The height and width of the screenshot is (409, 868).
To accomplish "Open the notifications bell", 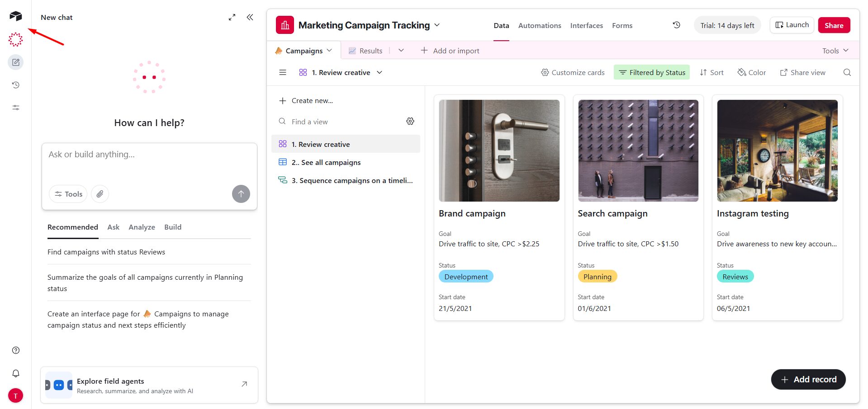I will (16, 373).
